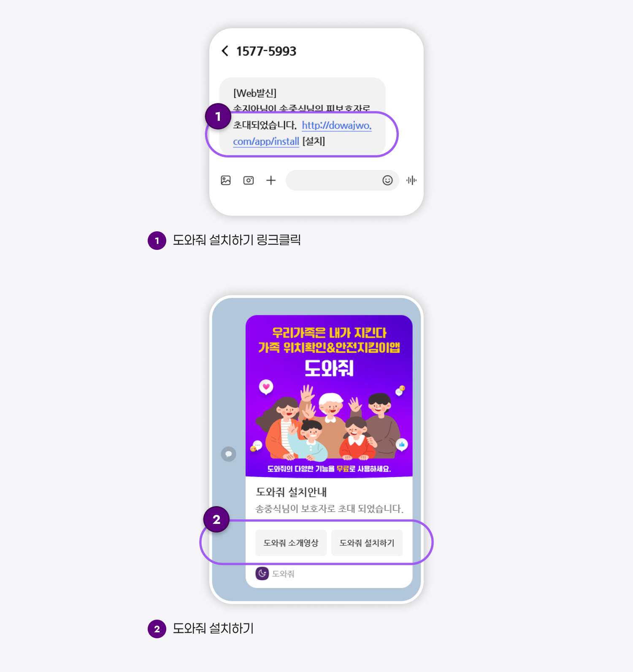Screen dimensions: 633x672
Task: Tap the gray chat bubble icon
Action: coord(229,454)
